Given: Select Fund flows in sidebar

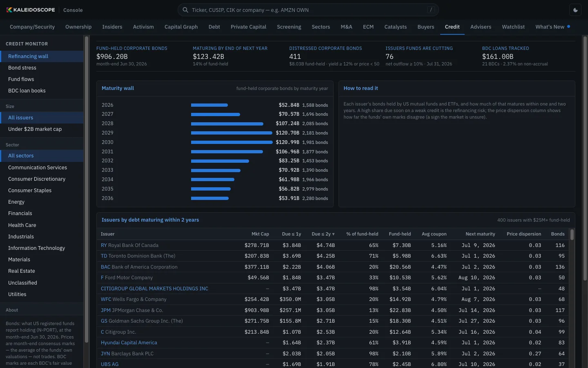Looking at the screenshot, I should (x=42, y=79).
